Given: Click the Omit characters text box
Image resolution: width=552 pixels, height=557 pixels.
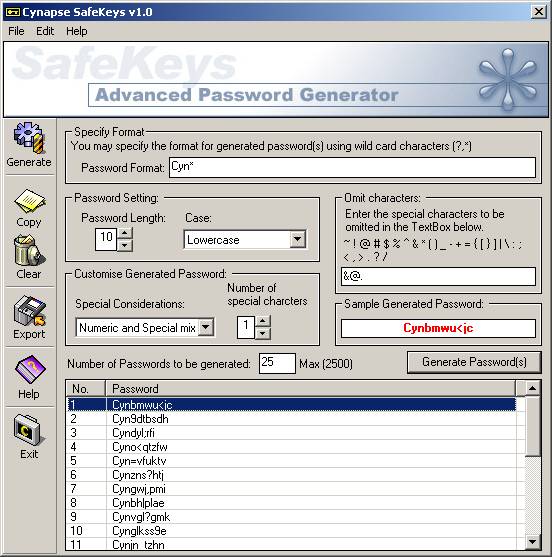Looking at the screenshot, I should tap(438, 276).
